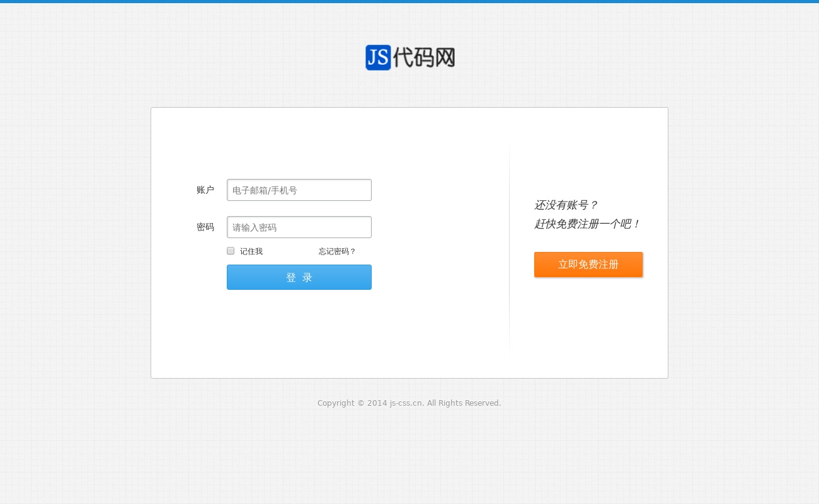Open the 忘记密码？ link
This screenshot has width=819, height=504.
(337, 251)
